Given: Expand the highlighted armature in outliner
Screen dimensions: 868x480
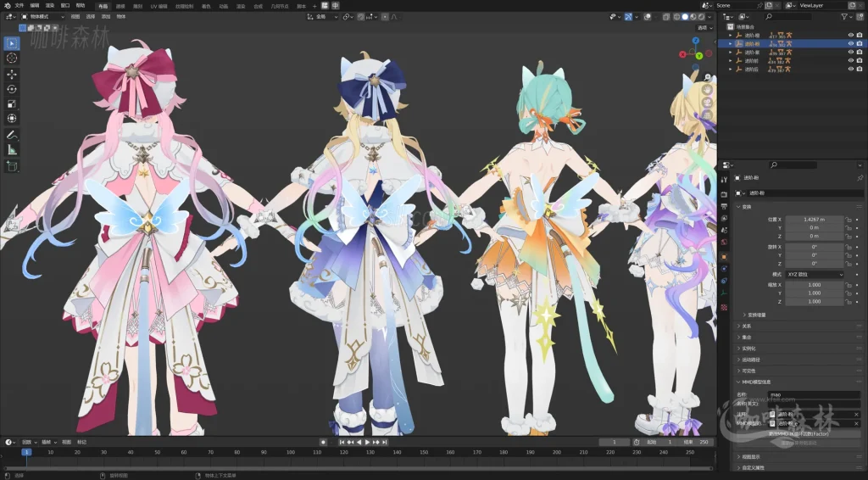Looking at the screenshot, I should [x=731, y=44].
